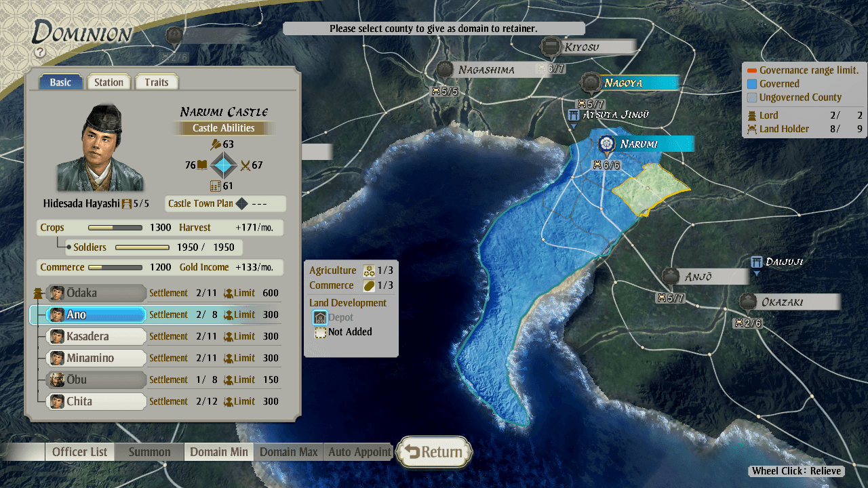Click the officer portrait icon on Minamino
This screenshot has height=488, width=868.
[x=57, y=358]
